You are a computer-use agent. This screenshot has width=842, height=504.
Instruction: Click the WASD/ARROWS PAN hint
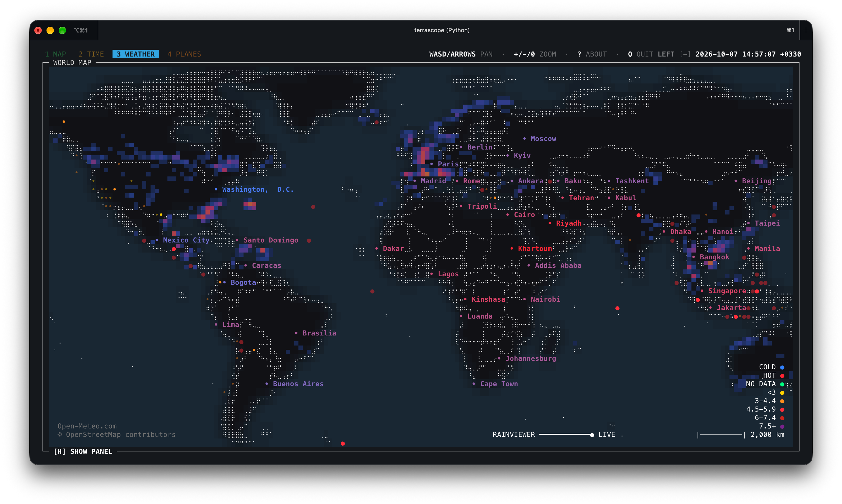point(461,54)
